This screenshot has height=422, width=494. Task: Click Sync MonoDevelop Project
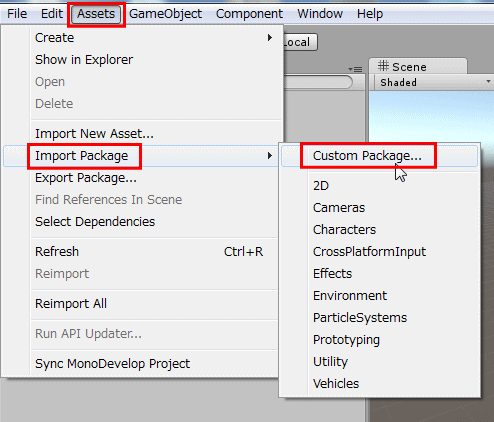[113, 364]
